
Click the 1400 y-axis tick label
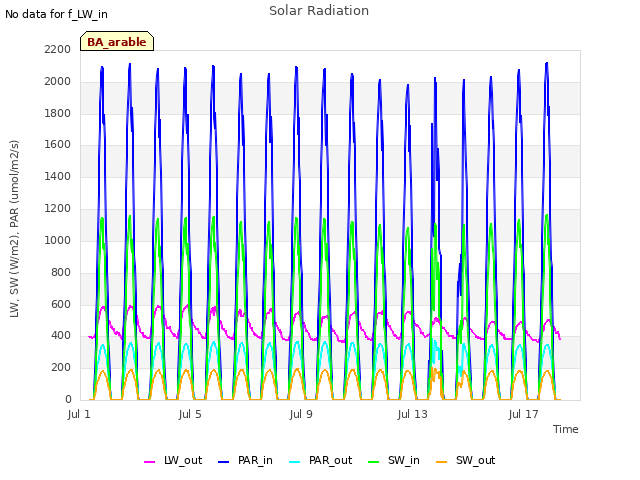[58, 176]
